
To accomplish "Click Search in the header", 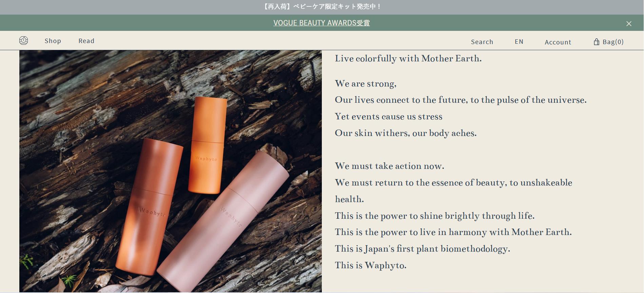I will 482,42.
